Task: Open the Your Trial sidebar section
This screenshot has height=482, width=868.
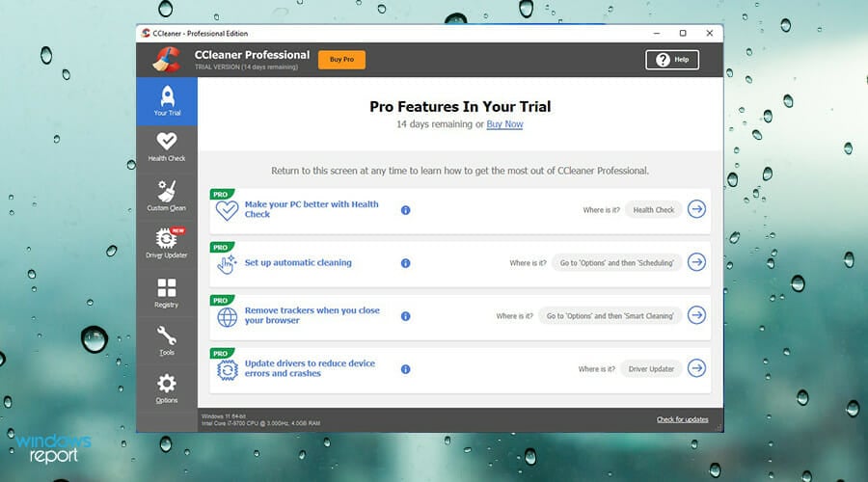Action: click(167, 101)
